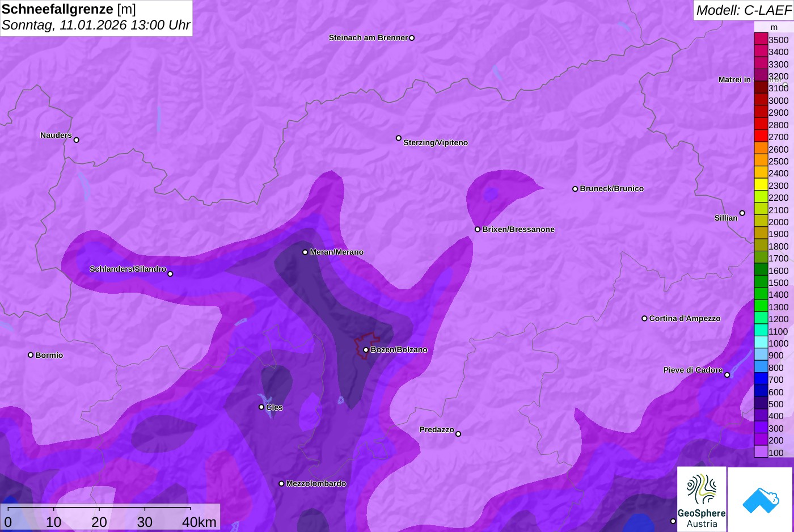The width and height of the screenshot is (794, 532).
Task: Click the Schlanders/Silandro marker dot
Action: (x=170, y=274)
